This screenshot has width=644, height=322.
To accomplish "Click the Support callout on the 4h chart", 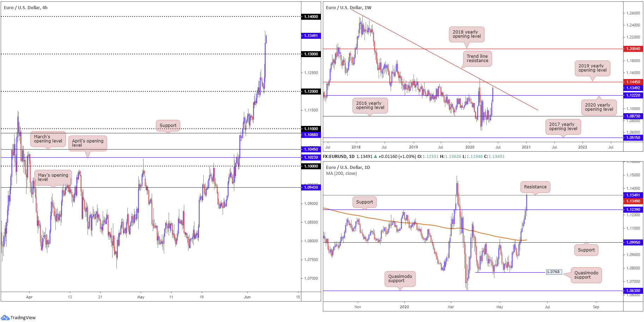I will 168,126.
